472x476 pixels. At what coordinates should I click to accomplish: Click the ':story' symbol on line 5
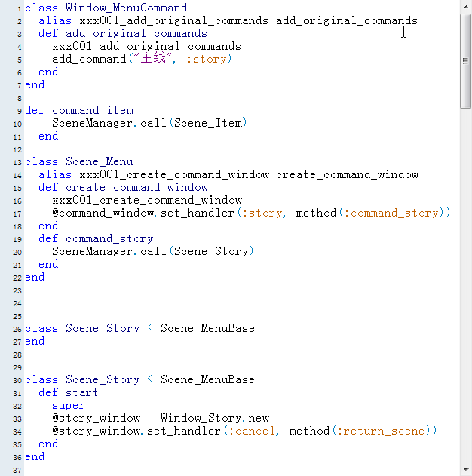click(x=207, y=59)
